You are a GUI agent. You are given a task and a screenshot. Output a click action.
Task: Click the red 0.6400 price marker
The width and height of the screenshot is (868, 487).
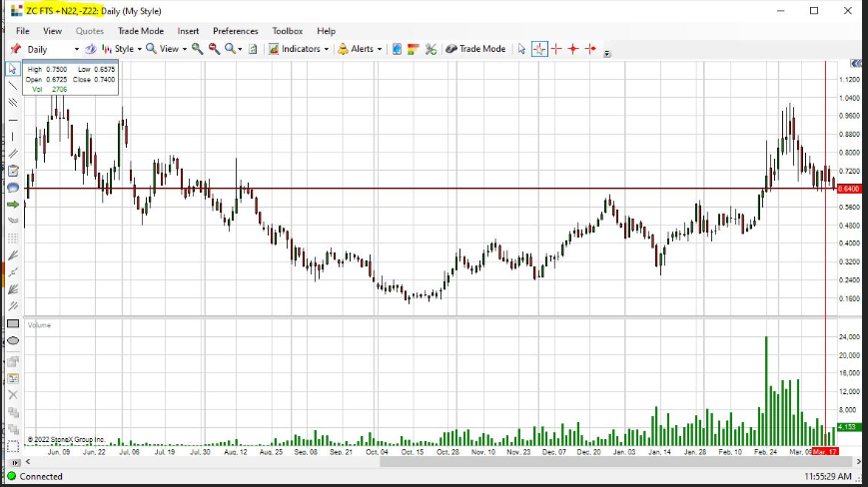848,188
